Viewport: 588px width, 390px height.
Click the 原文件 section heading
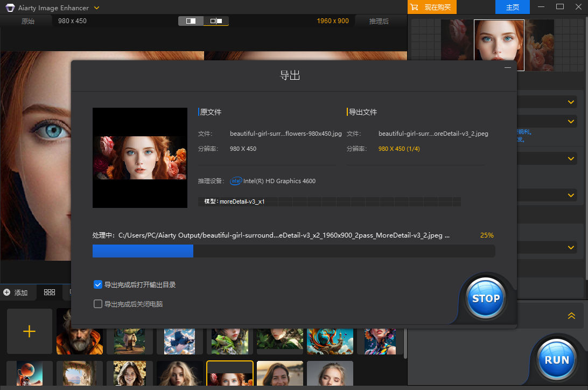[x=211, y=112]
